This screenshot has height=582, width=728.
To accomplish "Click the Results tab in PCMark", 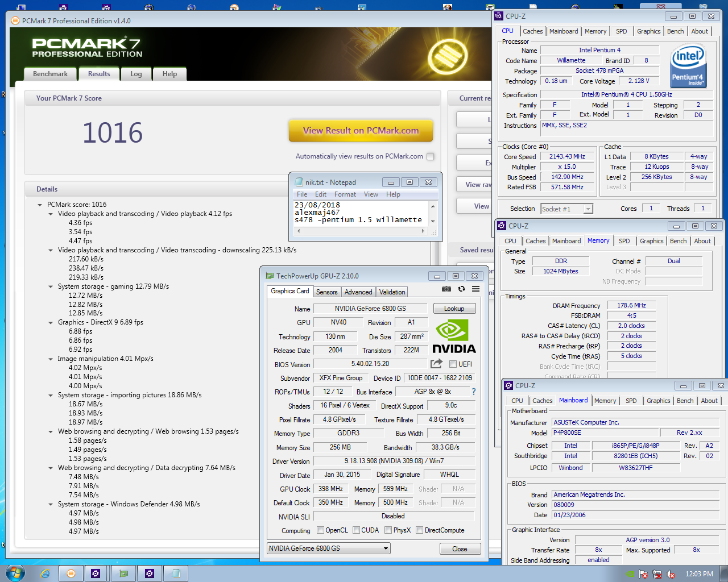I will pos(99,74).
